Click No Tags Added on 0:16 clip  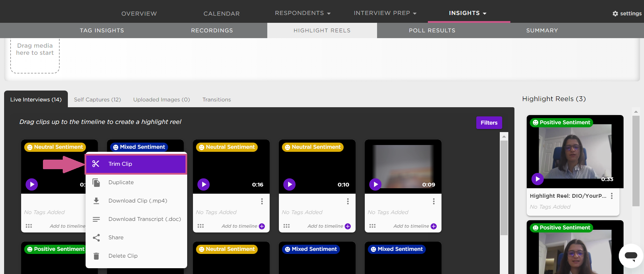tap(216, 212)
